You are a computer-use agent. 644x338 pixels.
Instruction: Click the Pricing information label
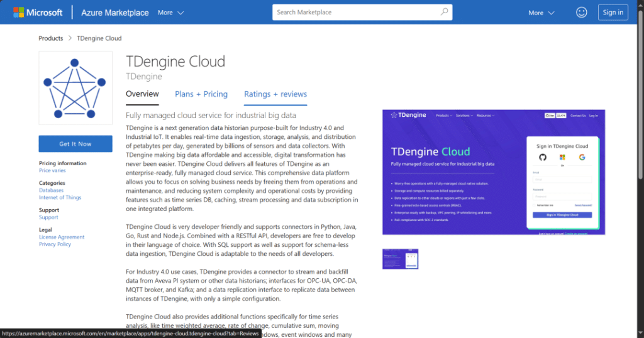[x=63, y=163]
